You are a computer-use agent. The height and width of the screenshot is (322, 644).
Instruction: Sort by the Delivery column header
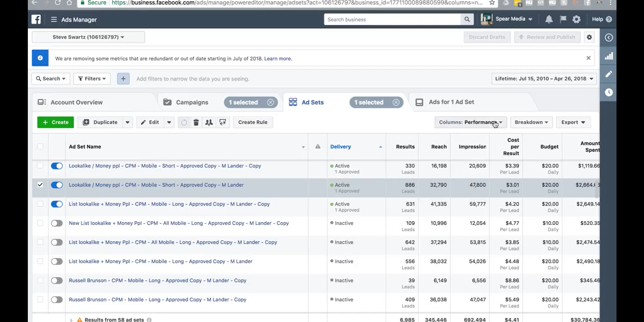pos(340,147)
